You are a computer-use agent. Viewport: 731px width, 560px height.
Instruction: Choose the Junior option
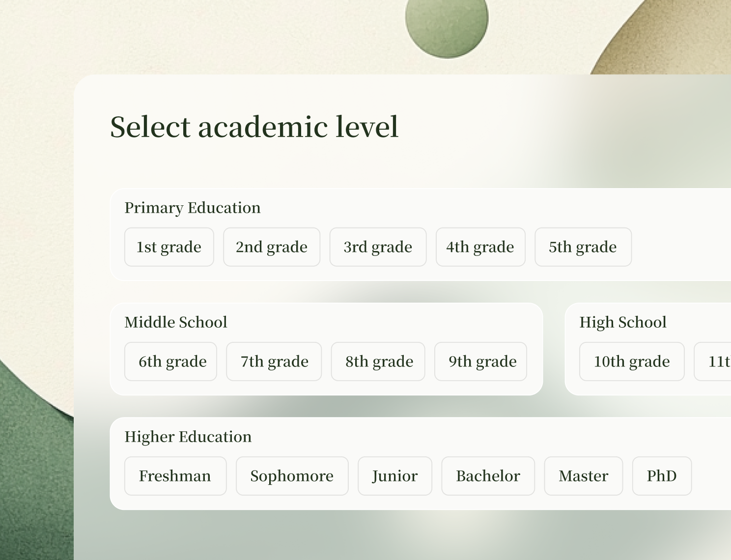[395, 476]
